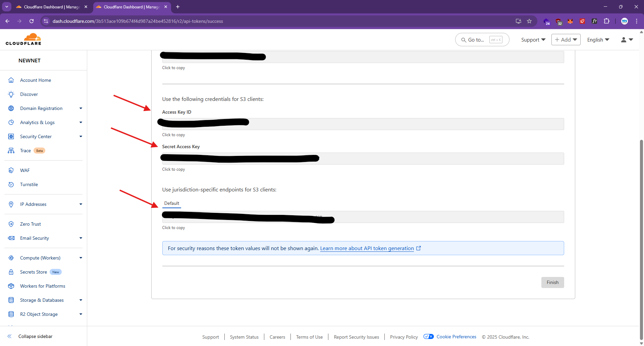This screenshot has height=346, width=644.
Task: Open the Trace beta item icon
Action: coord(11,151)
